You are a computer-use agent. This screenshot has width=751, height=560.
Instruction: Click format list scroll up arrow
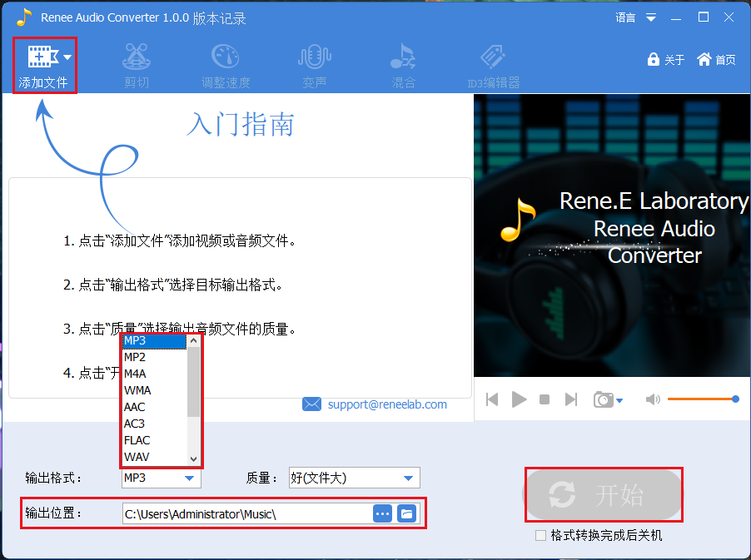tap(193, 341)
